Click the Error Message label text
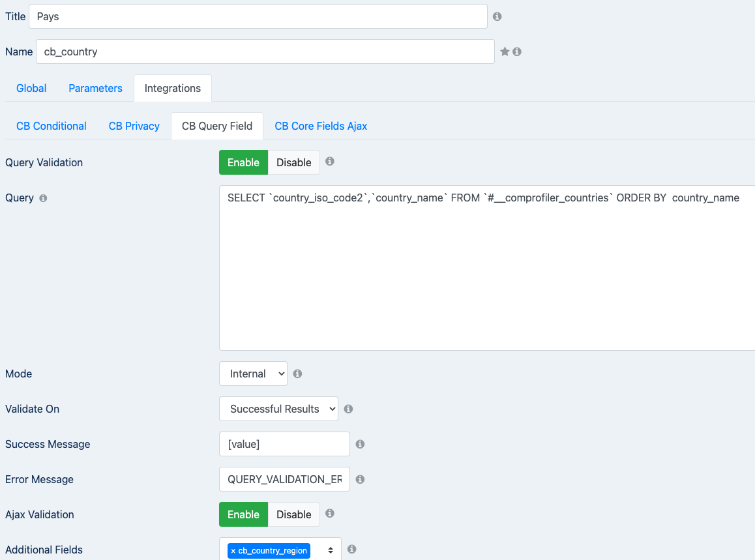Screen dimensions: 755x560 coord(40,480)
